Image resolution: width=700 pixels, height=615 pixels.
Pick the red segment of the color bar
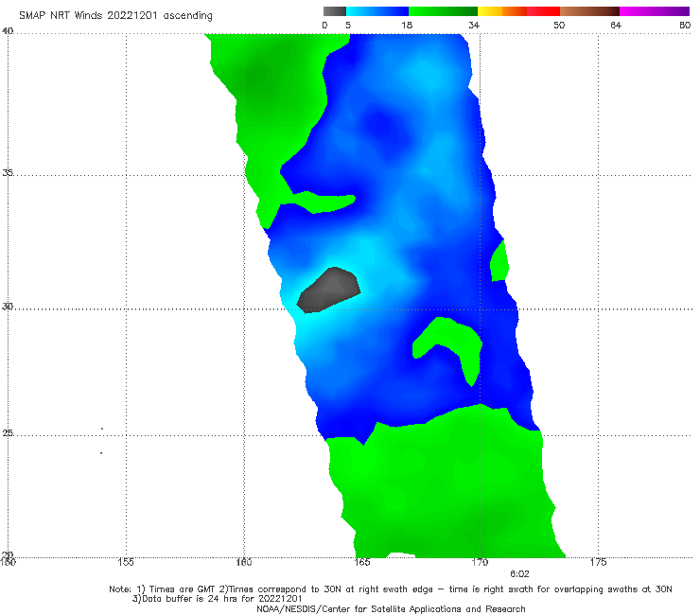543,11
